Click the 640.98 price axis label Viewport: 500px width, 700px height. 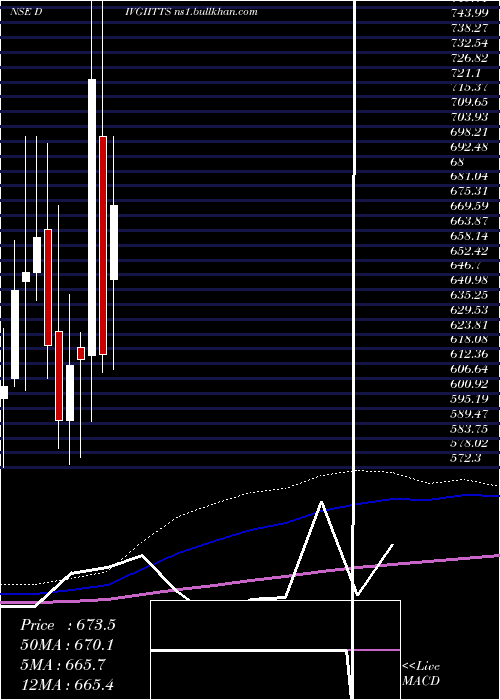tap(469, 280)
